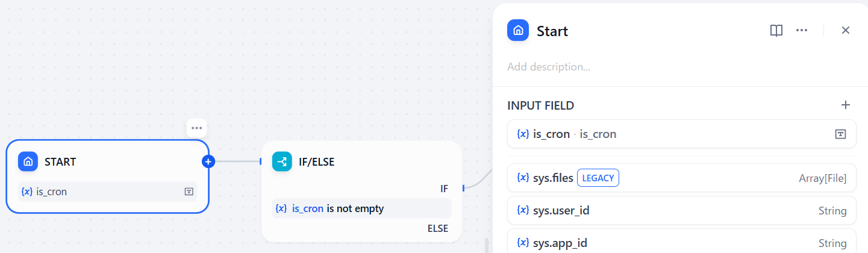Click the LEGACY badge on sys.files

click(x=598, y=178)
